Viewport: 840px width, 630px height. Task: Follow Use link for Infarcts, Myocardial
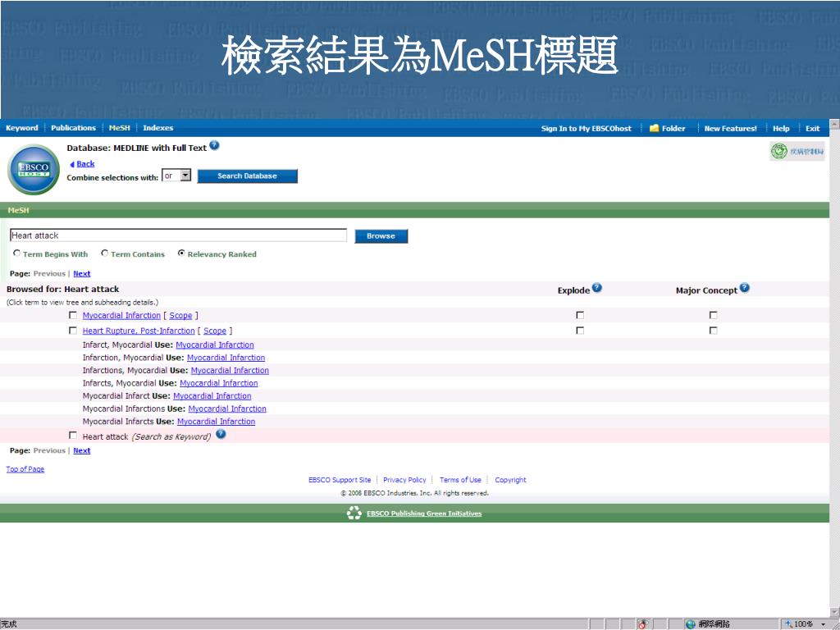[x=218, y=384]
